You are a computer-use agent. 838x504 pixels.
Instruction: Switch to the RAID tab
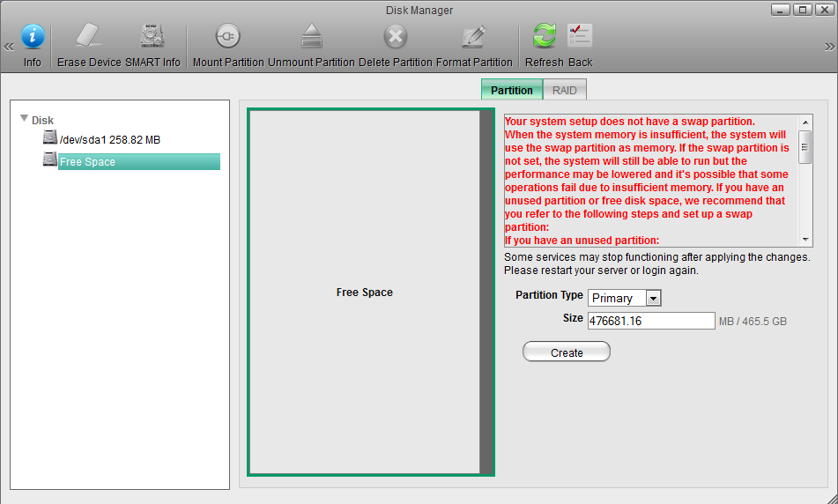click(564, 90)
